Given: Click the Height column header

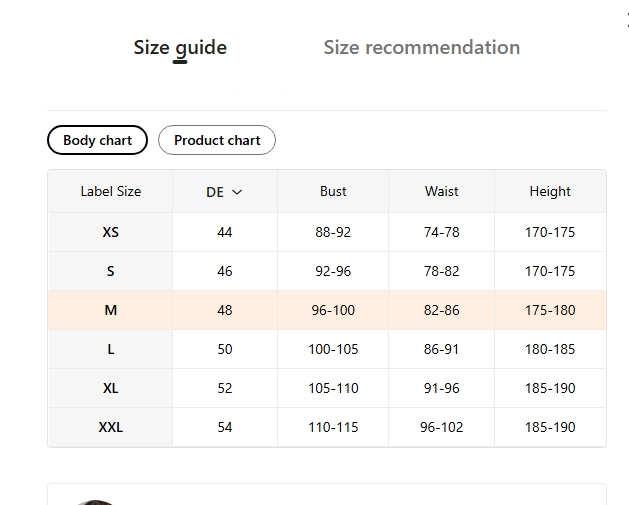Looking at the screenshot, I should [550, 191].
